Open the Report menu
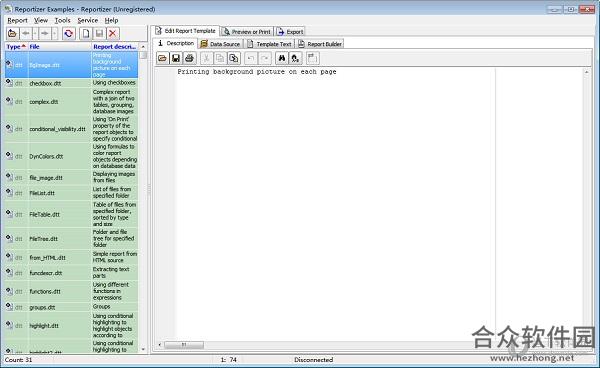The width and height of the screenshot is (600, 368). [17, 20]
